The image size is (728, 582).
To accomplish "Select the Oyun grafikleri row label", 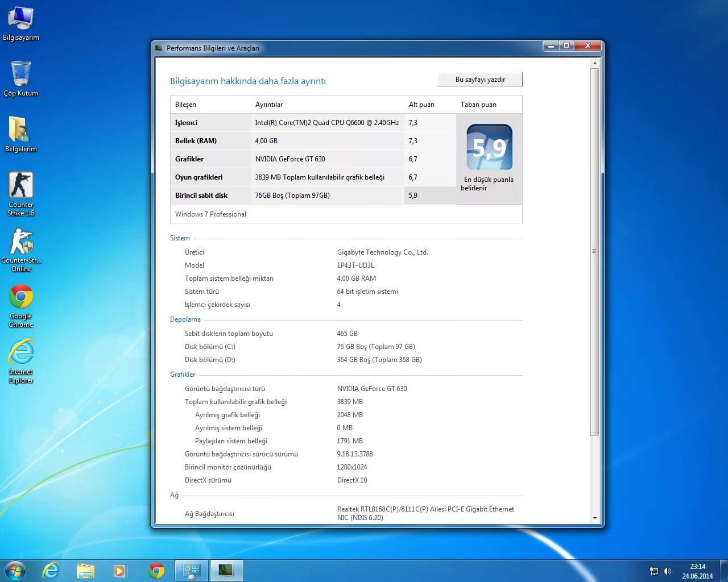I will coord(198,177).
